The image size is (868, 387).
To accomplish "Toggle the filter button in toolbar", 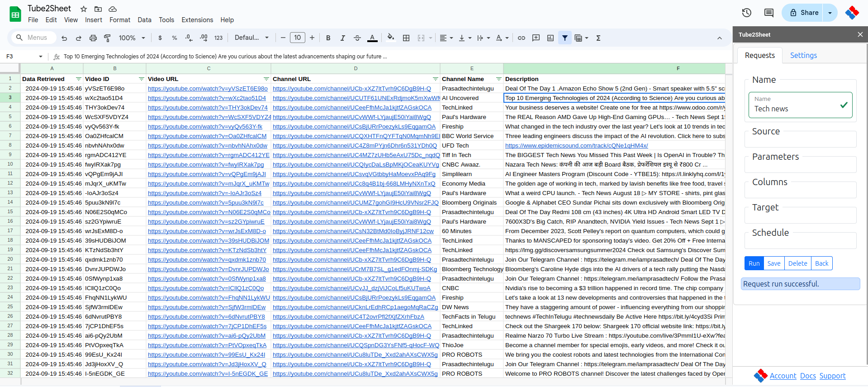I will coord(565,38).
